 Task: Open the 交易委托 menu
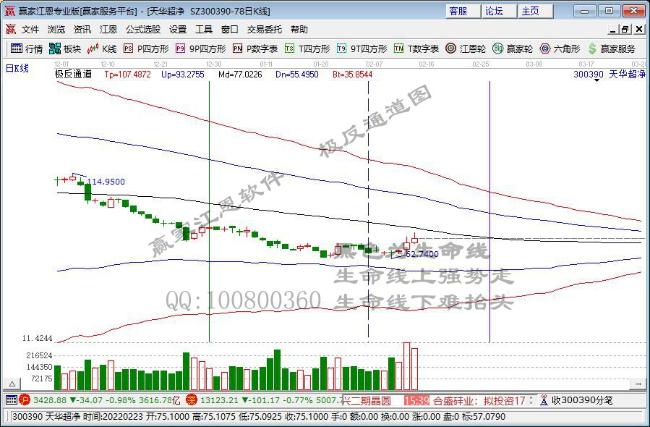pos(264,29)
